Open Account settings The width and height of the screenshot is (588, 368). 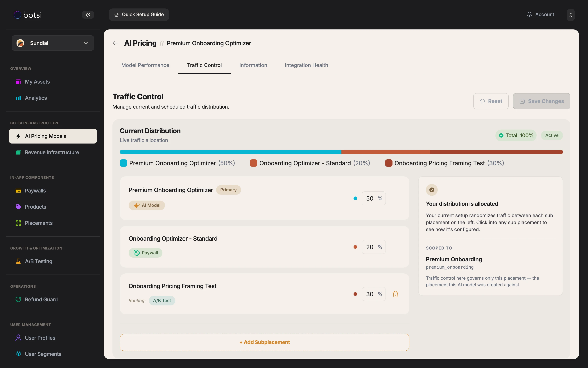(540, 15)
